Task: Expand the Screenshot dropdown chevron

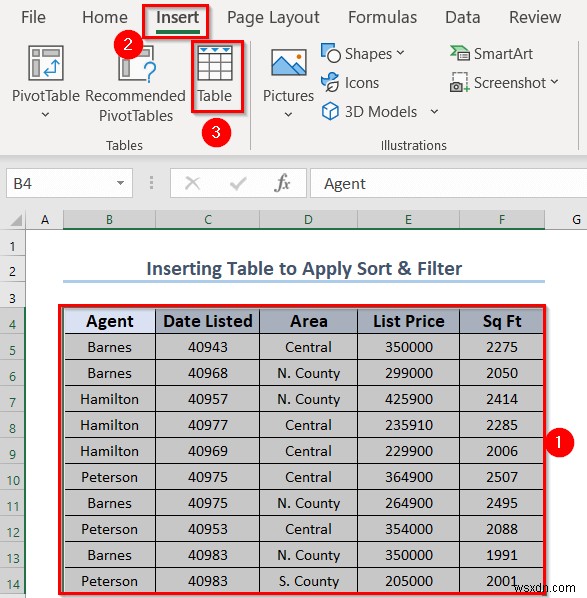Action: (x=554, y=82)
